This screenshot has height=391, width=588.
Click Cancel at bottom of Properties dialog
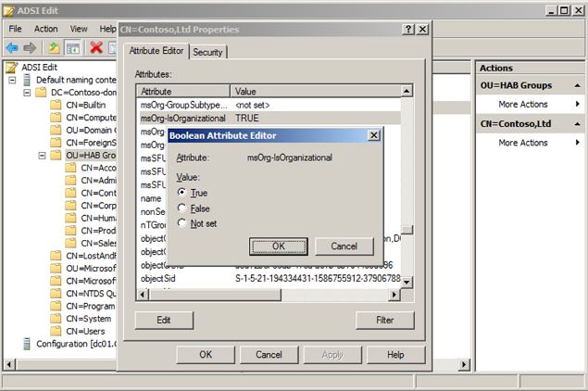click(269, 355)
